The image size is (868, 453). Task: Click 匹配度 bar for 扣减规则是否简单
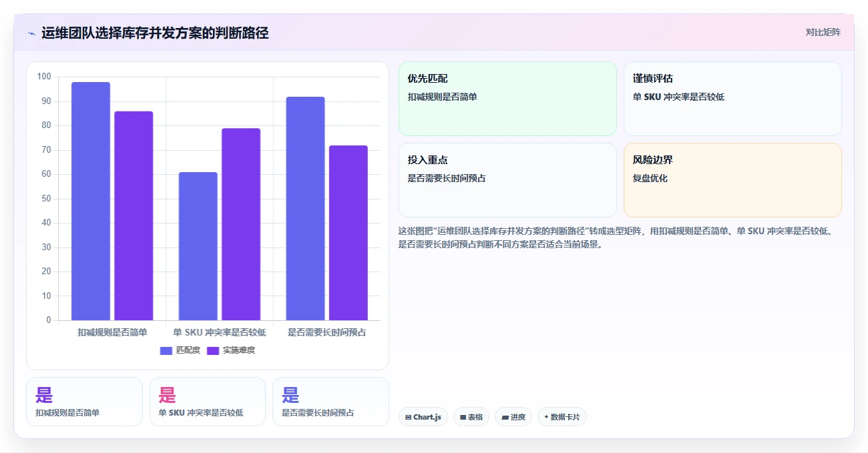coord(91,201)
